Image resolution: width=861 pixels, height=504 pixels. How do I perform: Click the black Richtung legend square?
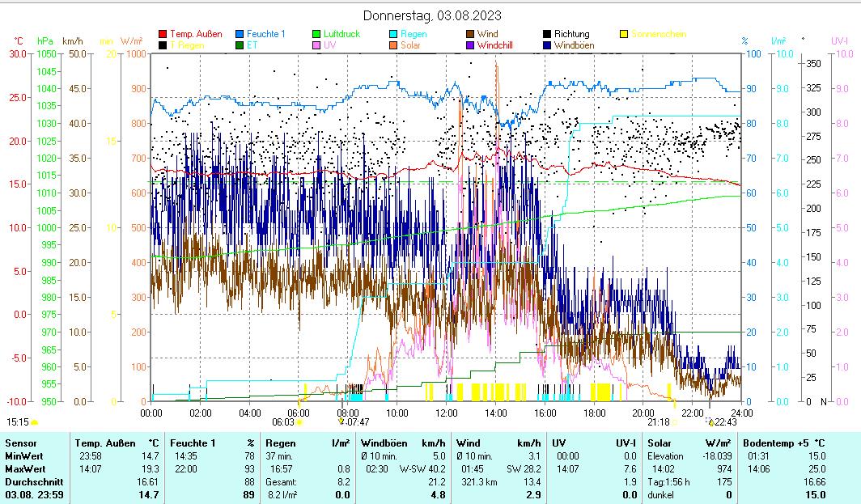(x=548, y=34)
